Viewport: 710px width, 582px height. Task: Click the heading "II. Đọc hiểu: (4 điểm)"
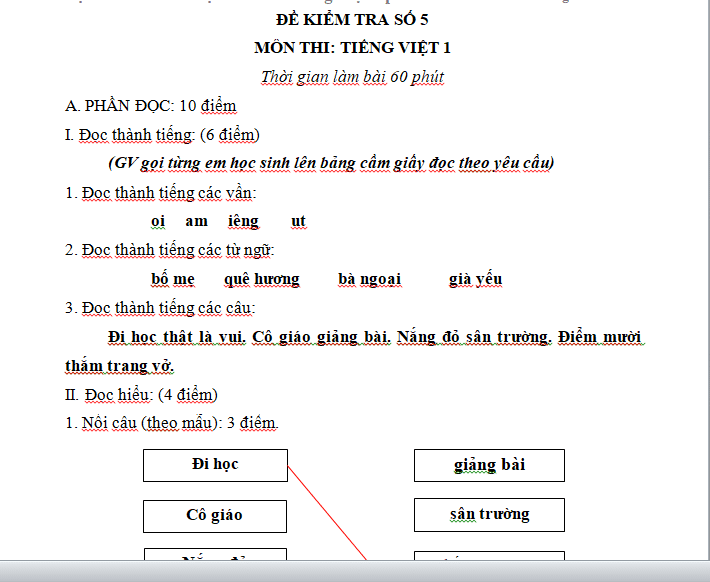[141, 395]
